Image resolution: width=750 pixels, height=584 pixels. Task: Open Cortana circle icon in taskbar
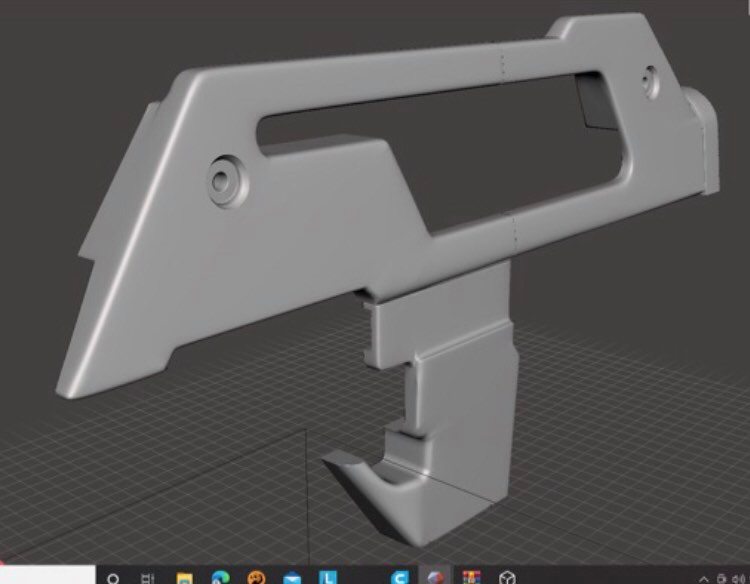pyautogui.click(x=114, y=576)
